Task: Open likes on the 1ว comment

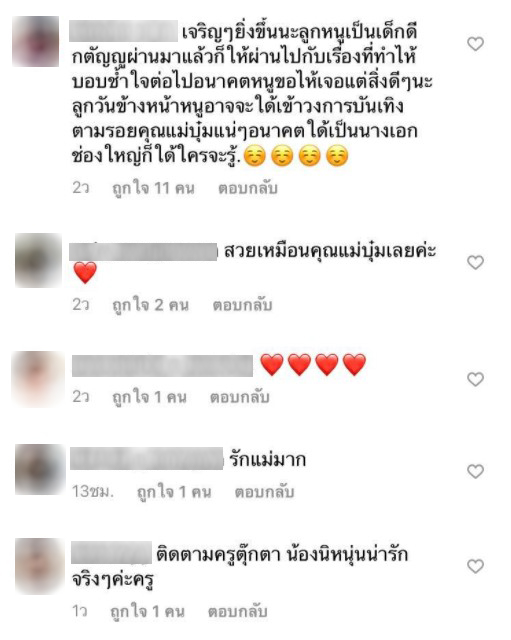Action: pos(147,611)
